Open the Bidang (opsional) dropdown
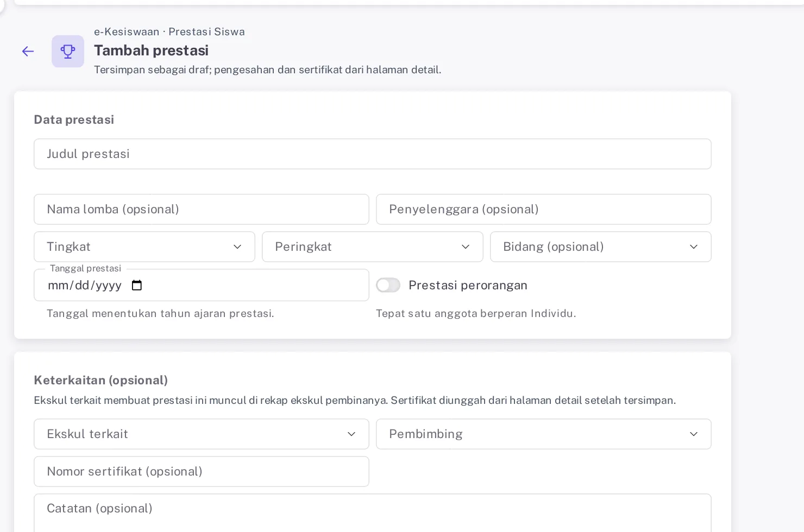The width and height of the screenshot is (804, 532). [601, 247]
